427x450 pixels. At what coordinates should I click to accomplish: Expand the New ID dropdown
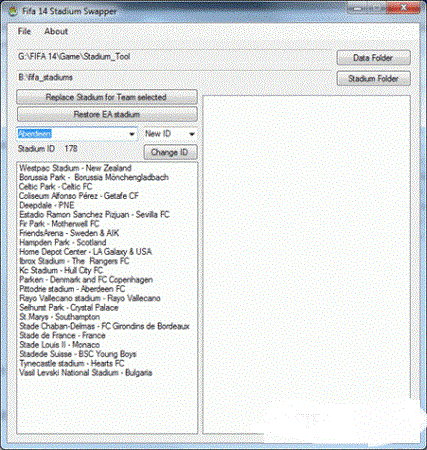(x=192, y=134)
